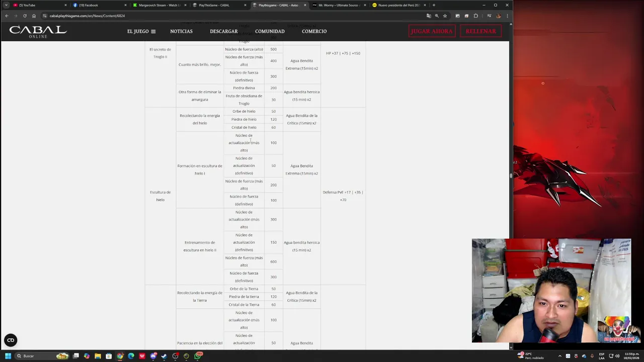Open Google Chrome from the taskbar
This screenshot has height=362, width=644.
tap(120, 356)
